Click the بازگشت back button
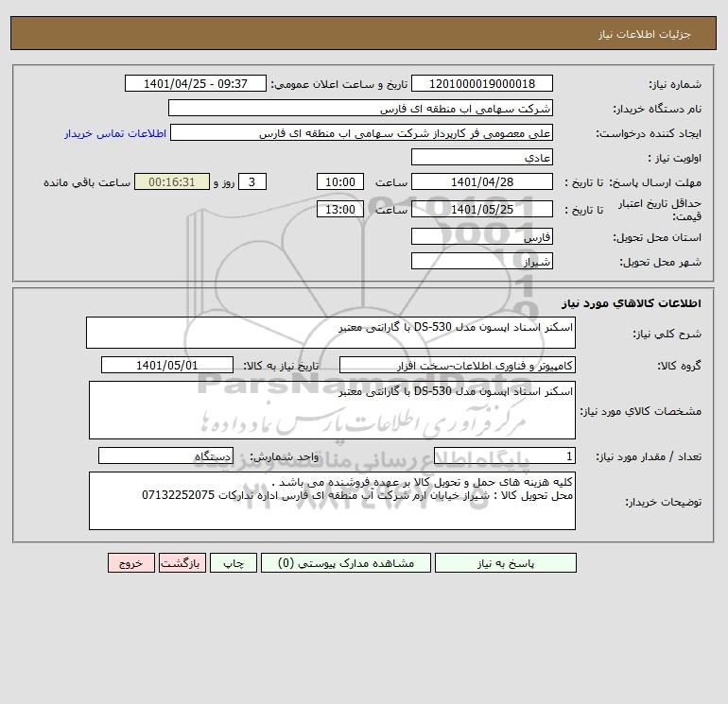This screenshot has width=728, height=704. pos(182,563)
